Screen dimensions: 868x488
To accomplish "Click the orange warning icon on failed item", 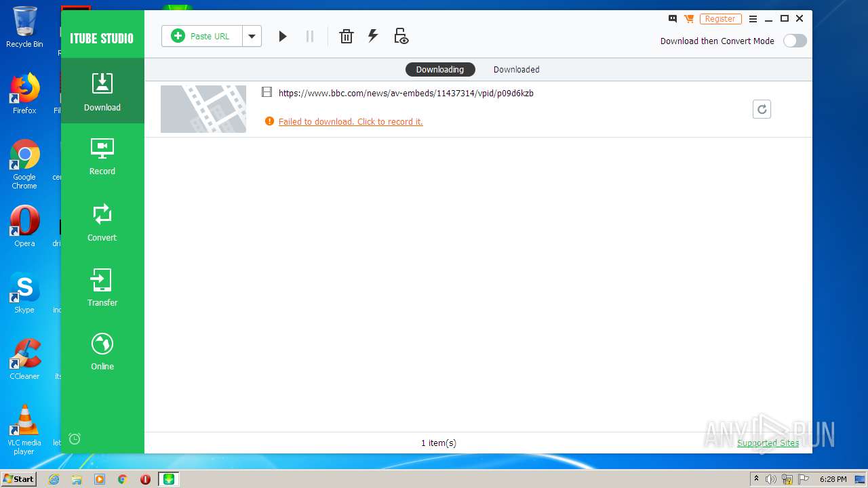I will [269, 121].
